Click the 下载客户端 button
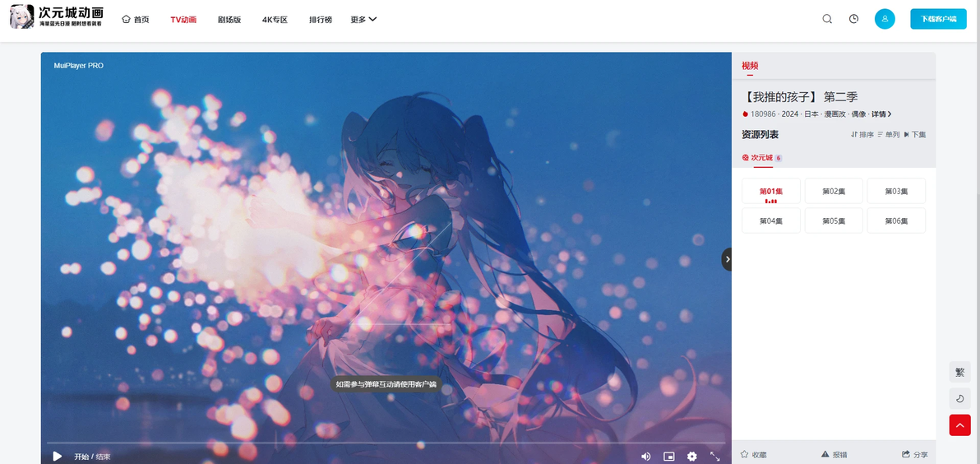980x464 pixels. [x=938, y=19]
